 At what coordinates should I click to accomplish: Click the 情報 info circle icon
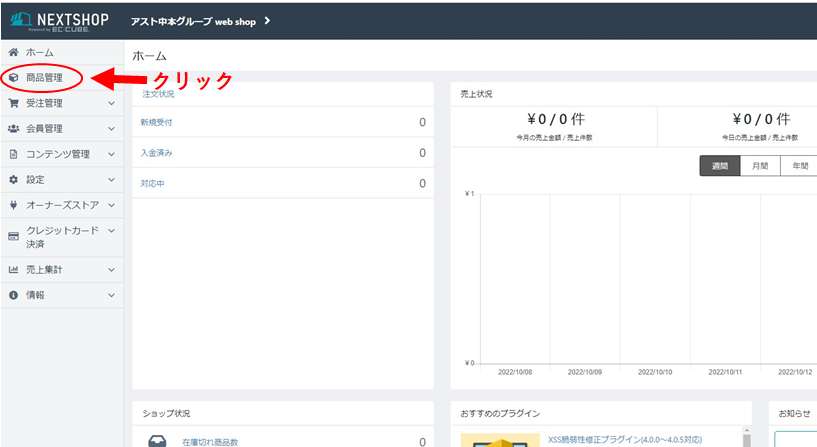tap(13, 295)
